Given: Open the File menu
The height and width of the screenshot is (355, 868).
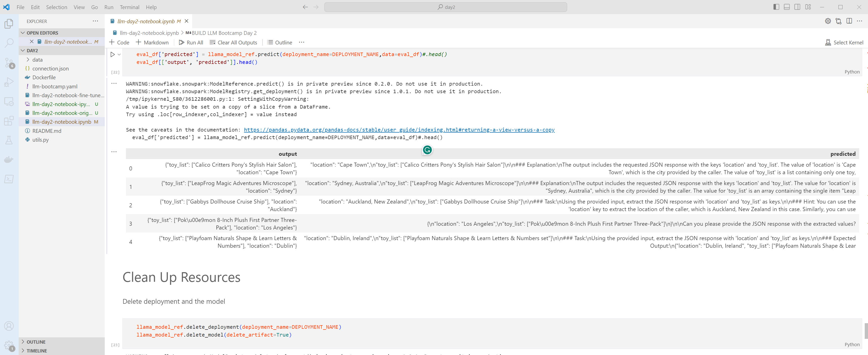Looking at the screenshot, I should coord(20,7).
